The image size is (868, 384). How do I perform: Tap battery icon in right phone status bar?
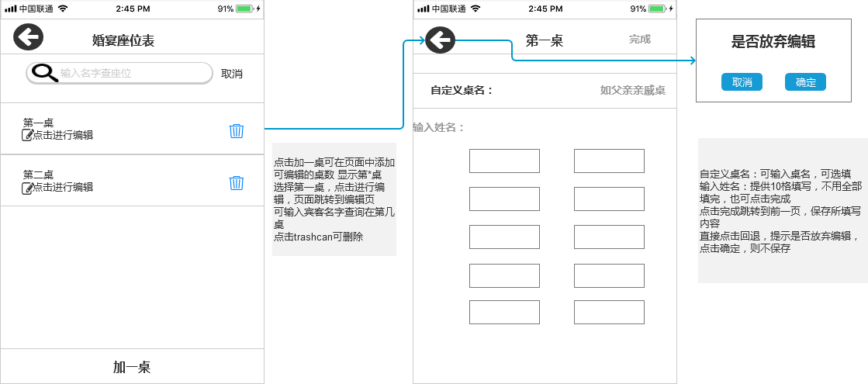point(656,9)
